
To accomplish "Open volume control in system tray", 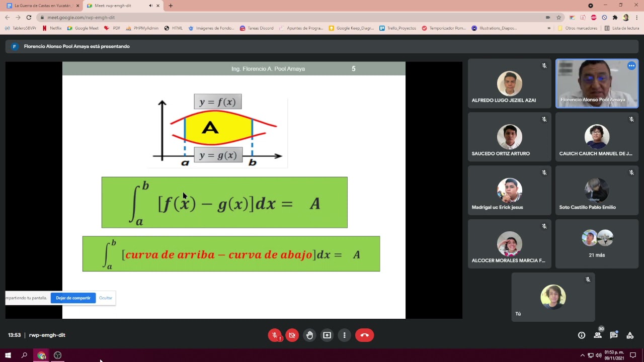I will [599, 355].
